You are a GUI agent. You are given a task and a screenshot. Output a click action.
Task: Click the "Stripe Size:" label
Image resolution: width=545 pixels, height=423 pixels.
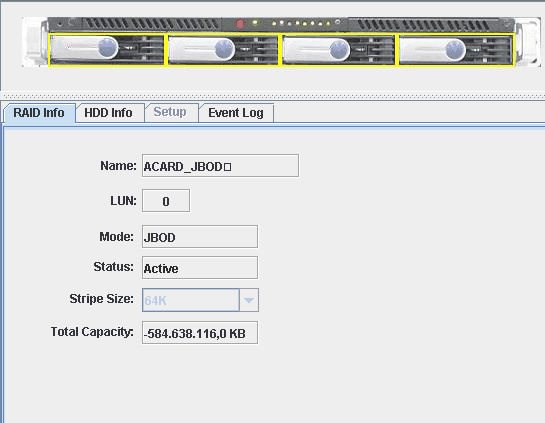101,299
